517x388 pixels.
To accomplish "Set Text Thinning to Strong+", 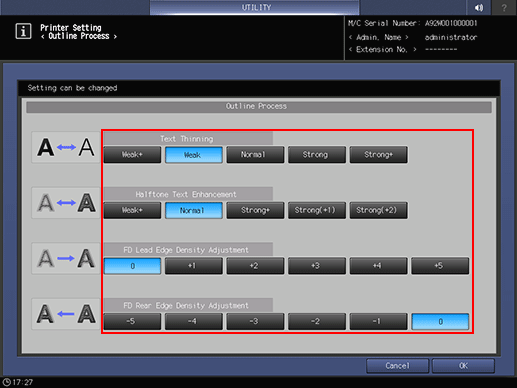I will coord(378,155).
